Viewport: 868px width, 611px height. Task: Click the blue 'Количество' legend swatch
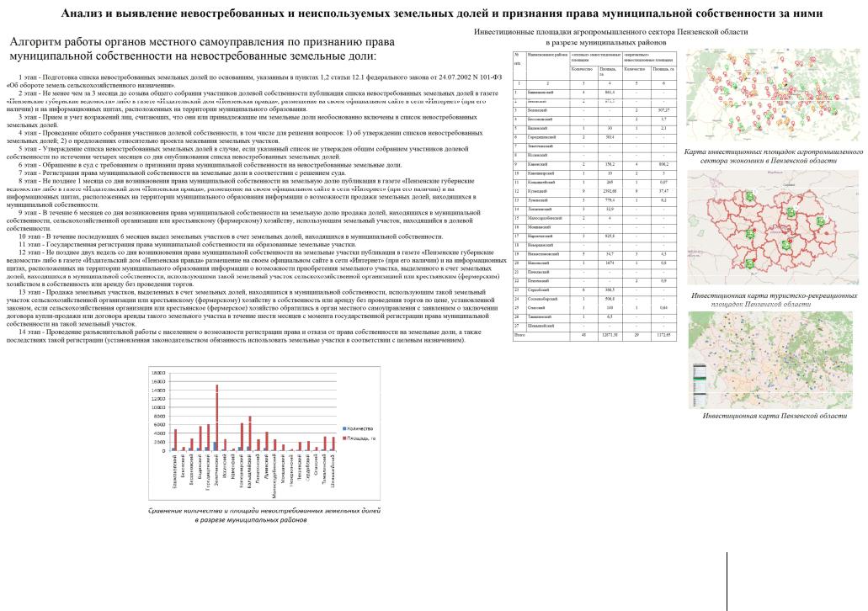[x=344, y=428]
